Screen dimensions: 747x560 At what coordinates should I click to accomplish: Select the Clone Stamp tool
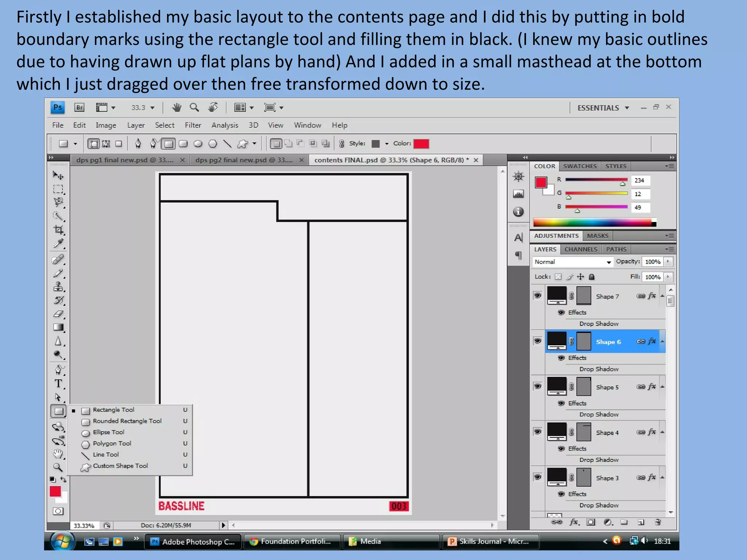pos(58,287)
